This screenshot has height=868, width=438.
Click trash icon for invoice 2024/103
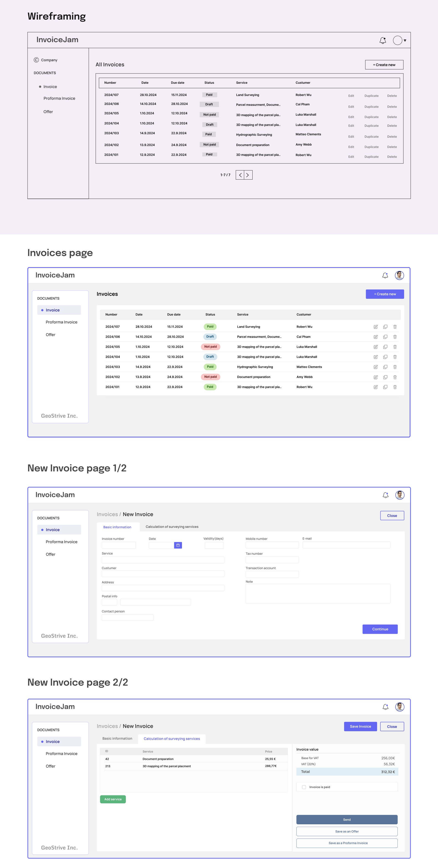click(x=395, y=367)
